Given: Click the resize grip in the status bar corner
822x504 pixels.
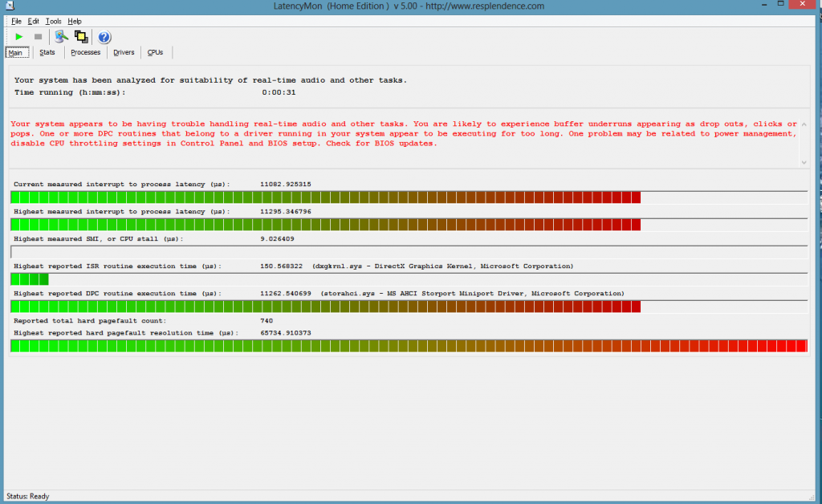Looking at the screenshot, I should click(812, 497).
